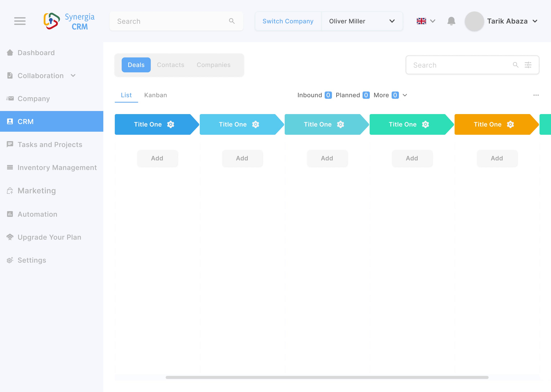
Task: Click the Company mail icon in sidebar
Action: [x=10, y=99]
